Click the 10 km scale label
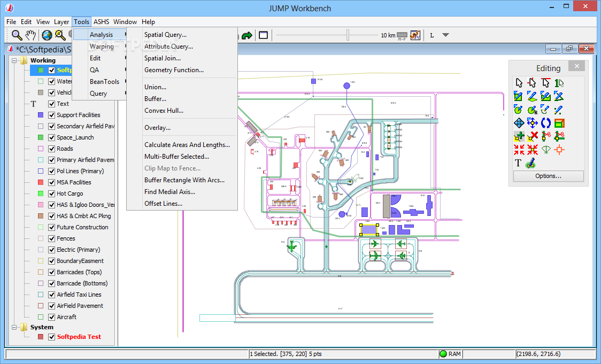 [x=388, y=35]
